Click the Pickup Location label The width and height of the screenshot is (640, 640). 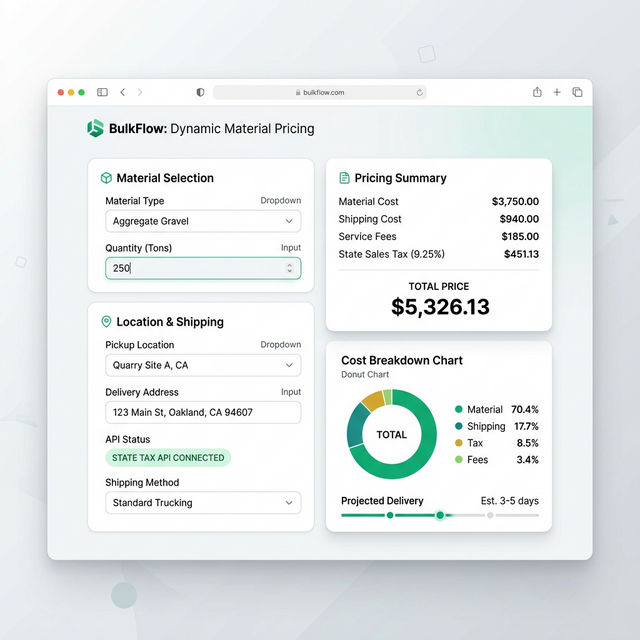point(140,344)
